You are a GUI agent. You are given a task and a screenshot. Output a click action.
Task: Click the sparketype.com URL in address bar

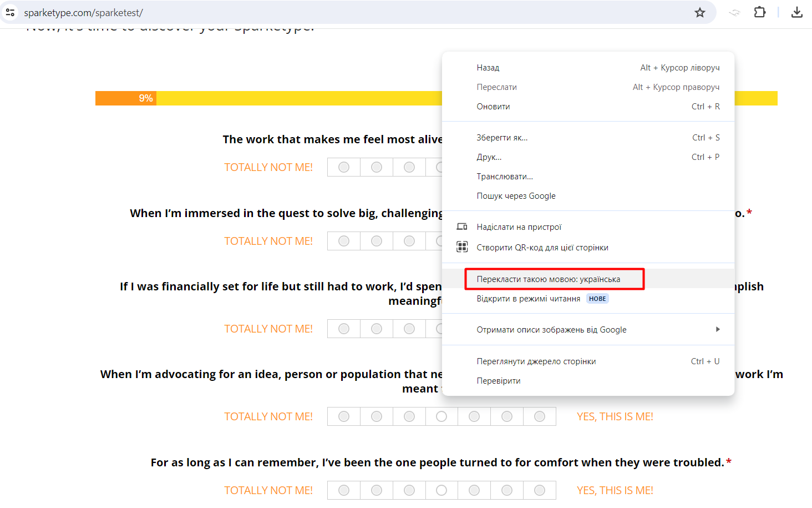83,12
